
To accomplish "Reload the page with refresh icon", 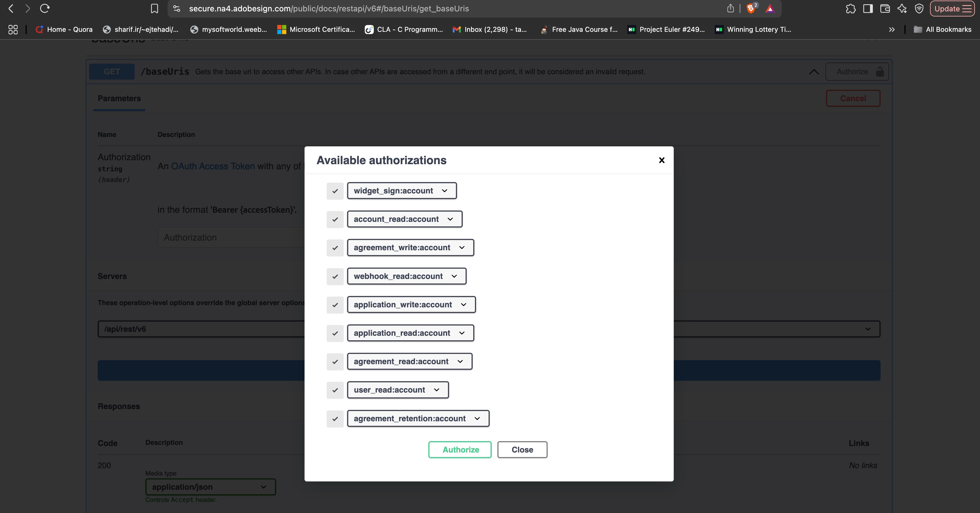I will (45, 8).
